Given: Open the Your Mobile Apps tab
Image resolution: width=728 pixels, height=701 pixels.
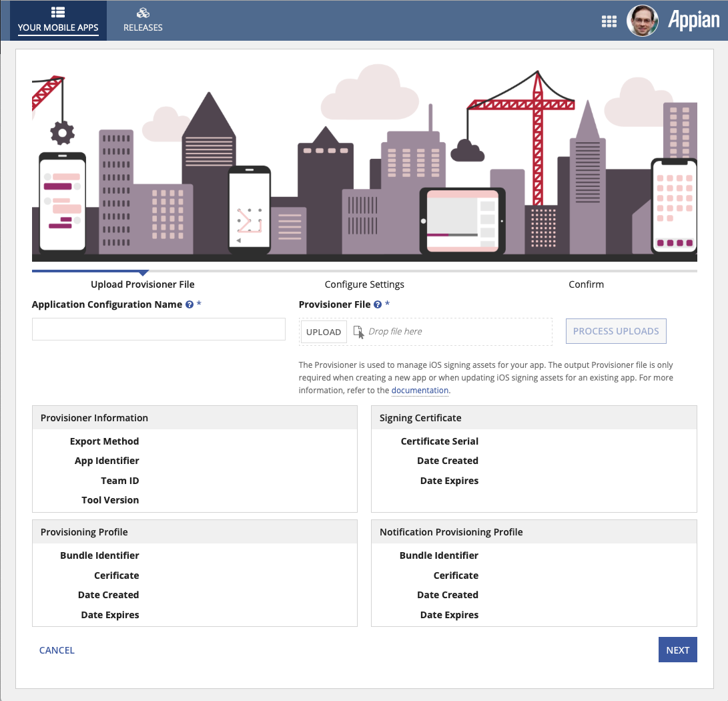Looking at the screenshot, I should coord(58,21).
